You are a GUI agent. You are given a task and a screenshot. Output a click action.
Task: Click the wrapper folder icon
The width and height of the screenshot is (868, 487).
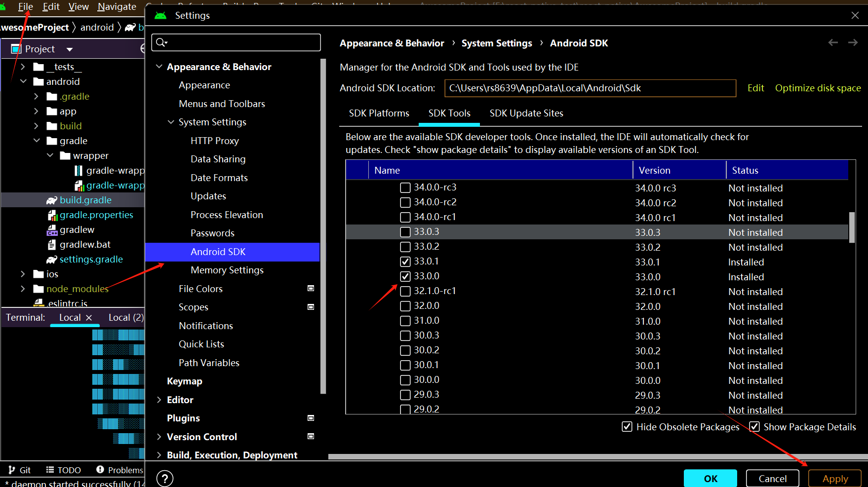click(x=65, y=156)
